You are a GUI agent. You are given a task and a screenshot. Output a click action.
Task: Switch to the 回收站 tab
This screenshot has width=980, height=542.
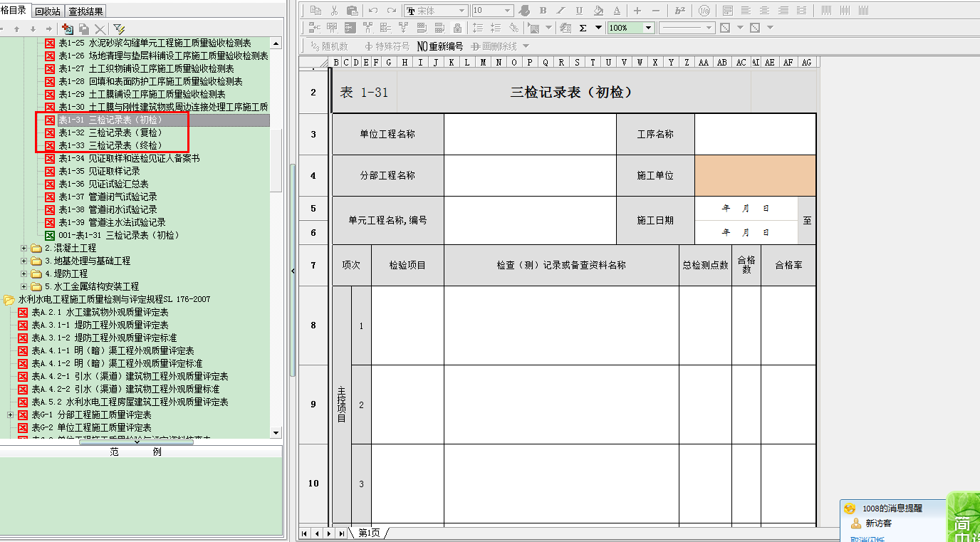(48, 11)
